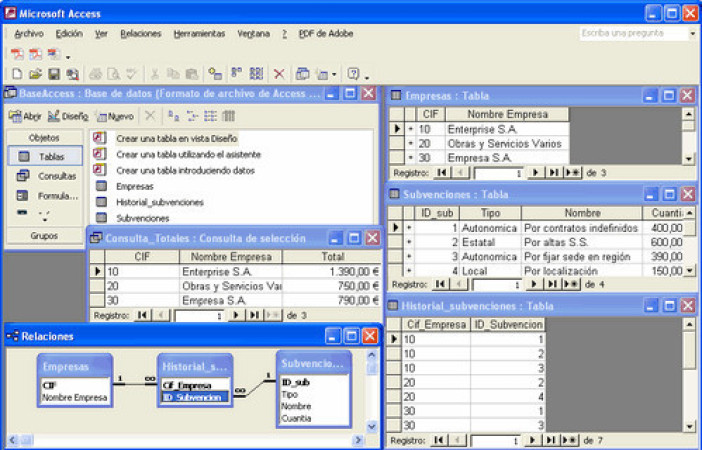Screen dimensions: 702x450
Task: Click the red Delete X toolbar icon
Action: click(279, 73)
